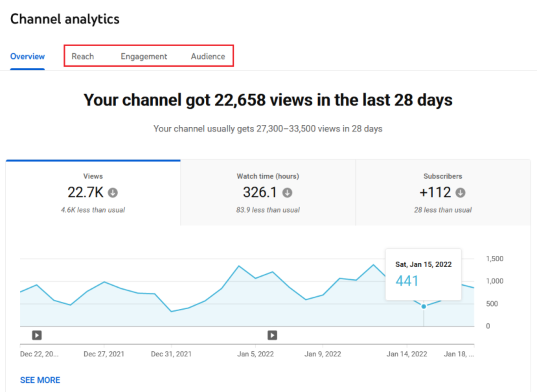Screen dimensions: 537x392
Task: Open the SEE MORE analytics link
Action: point(40,379)
